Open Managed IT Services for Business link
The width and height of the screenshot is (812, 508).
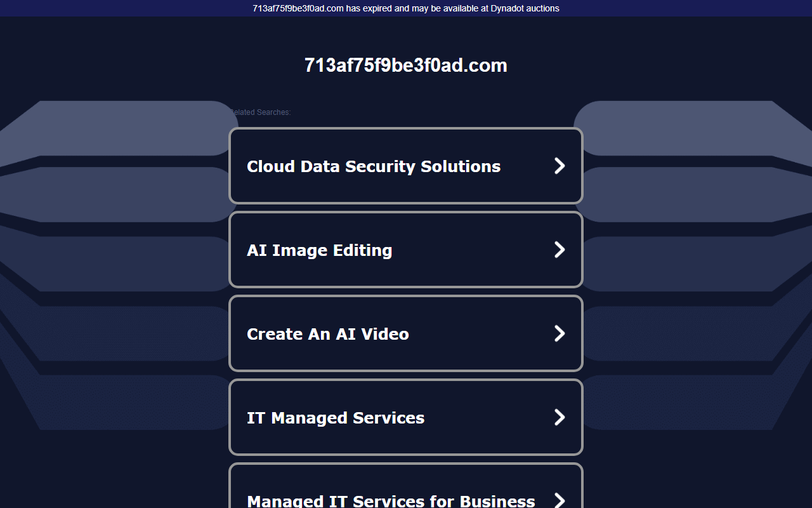406,486
